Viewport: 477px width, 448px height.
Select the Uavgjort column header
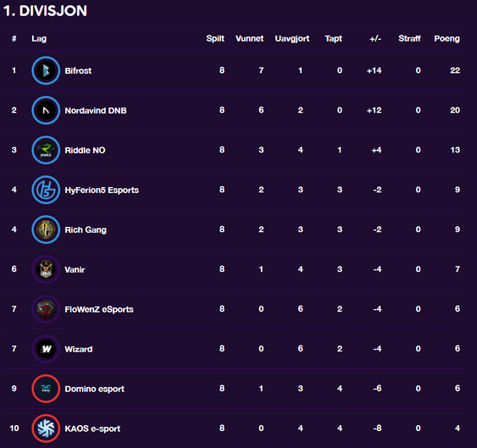tap(292, 39)
